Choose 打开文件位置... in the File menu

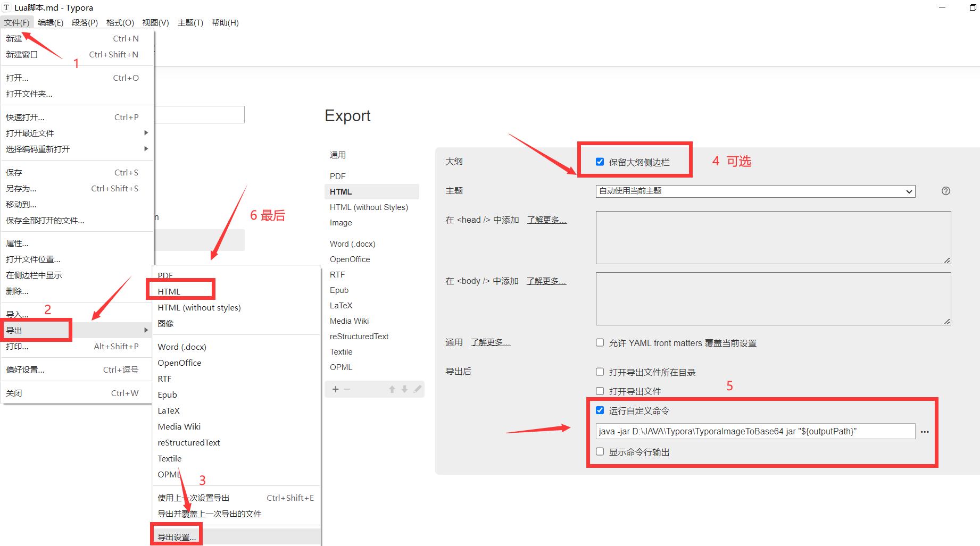pos(78,259)
